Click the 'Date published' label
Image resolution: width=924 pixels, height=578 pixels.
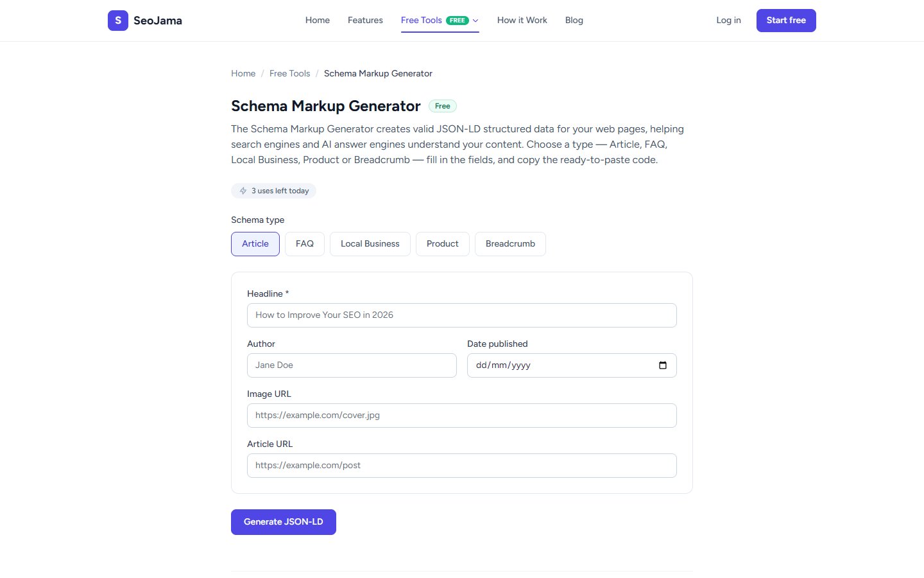[497, 344]
